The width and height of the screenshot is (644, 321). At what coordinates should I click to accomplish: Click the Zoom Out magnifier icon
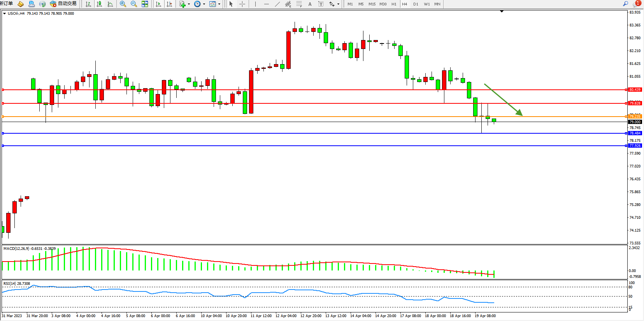pyautogui.click(x=134, y=4)
